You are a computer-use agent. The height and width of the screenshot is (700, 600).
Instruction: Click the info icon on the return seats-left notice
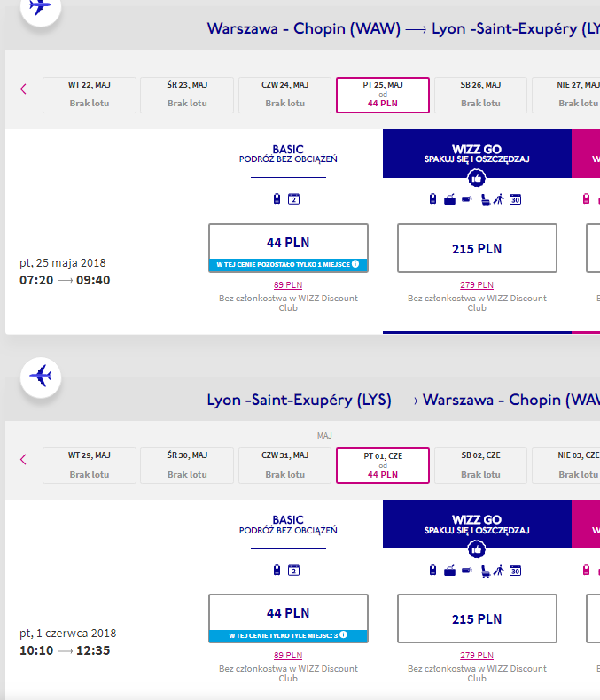point(343,634)
